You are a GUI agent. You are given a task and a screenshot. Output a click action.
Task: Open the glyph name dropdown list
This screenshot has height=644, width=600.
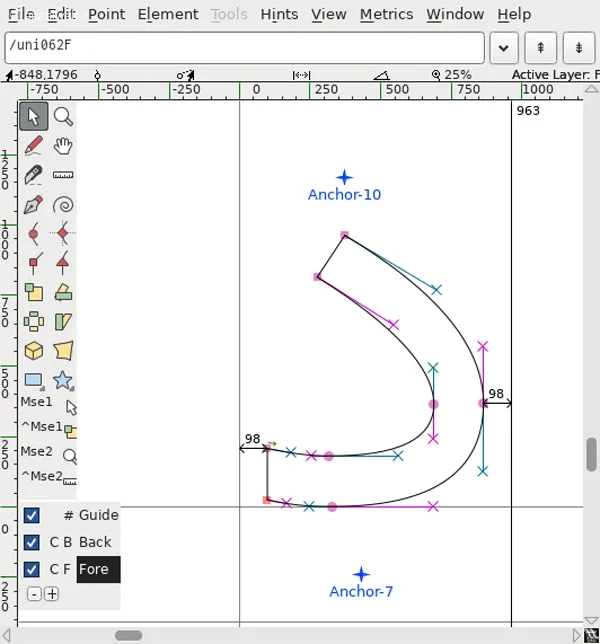[503, 47]
